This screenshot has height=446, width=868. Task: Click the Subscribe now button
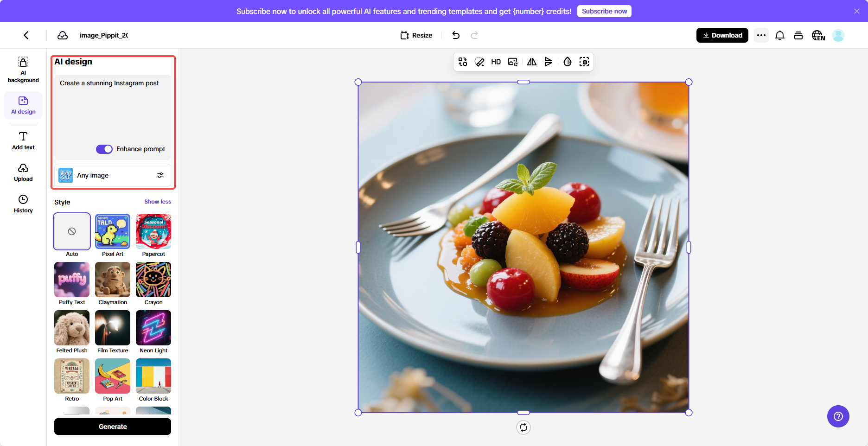point(604,11)
